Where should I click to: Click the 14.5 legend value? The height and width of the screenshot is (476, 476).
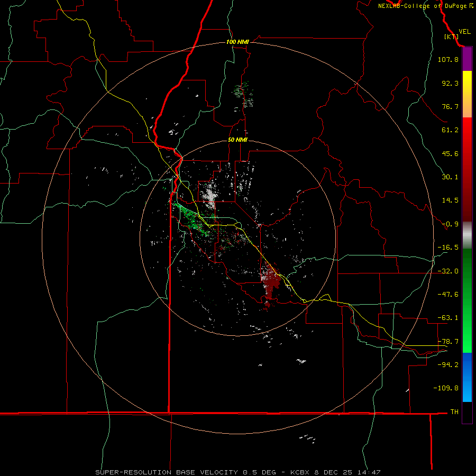click(450, 200)
